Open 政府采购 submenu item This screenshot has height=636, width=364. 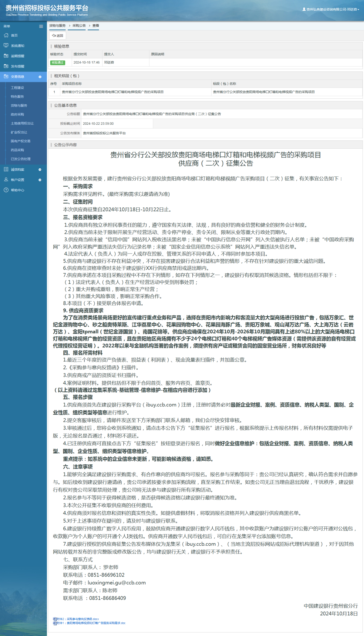tap(17, 114)
